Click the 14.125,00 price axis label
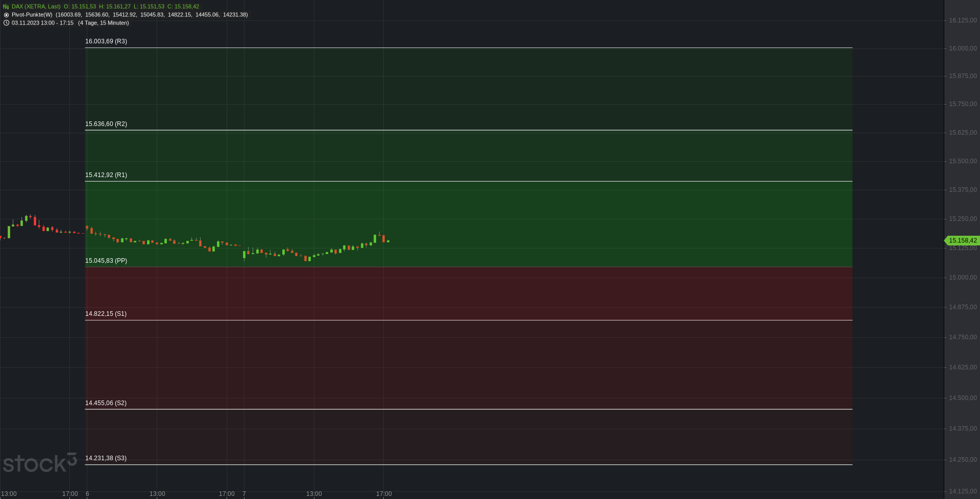 pyautogui.click(x=963, y=491)
